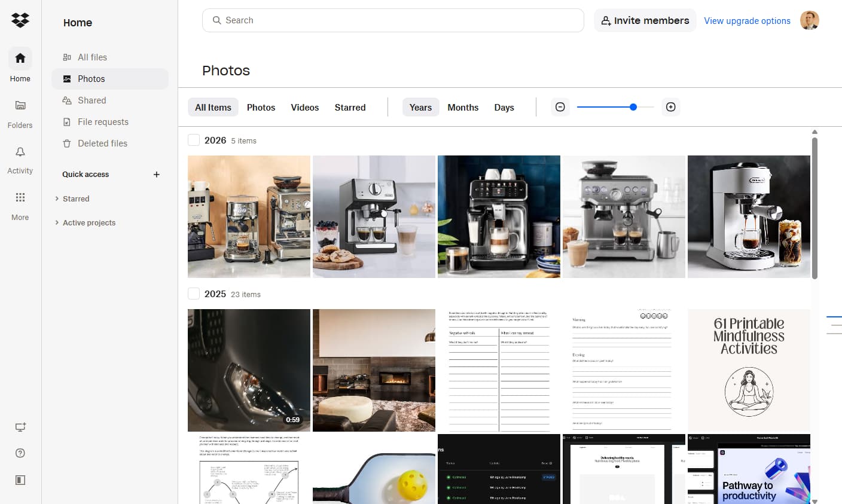Open the dark table list screenshot thumbnail
The width and height of the screenshot is (842, 504).
pyautogui.click(x=499, y=469)
